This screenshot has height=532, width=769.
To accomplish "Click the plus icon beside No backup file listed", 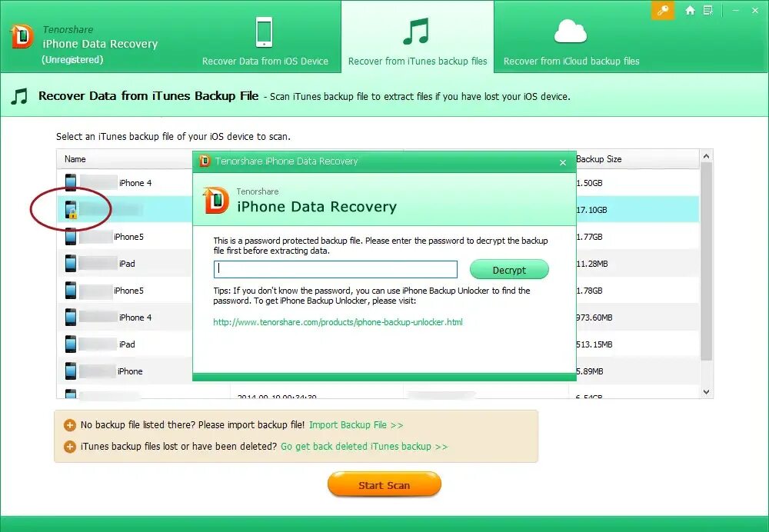I will pos(70,425).
